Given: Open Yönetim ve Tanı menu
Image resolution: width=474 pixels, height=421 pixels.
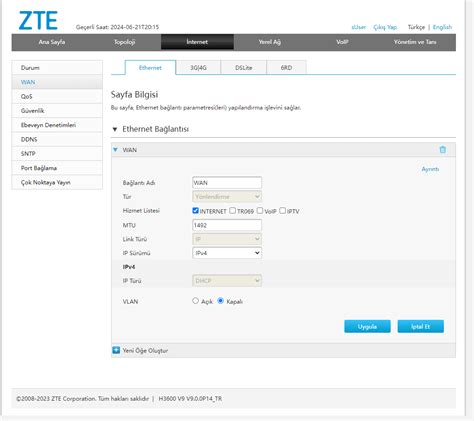Looking at the screenshot, I should pyautogui.click(x=415, y=42).
